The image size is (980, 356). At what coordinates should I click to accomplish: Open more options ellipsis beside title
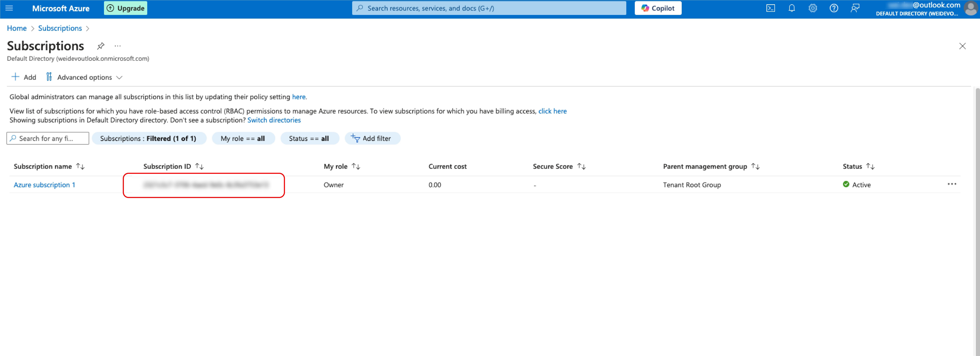click(x=118, y=46)
